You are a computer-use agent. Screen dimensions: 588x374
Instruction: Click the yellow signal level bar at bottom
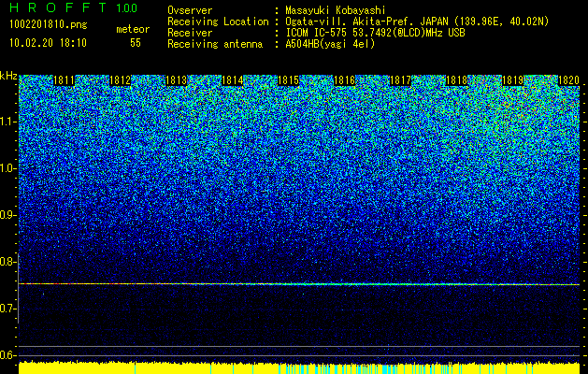(299, 367)
